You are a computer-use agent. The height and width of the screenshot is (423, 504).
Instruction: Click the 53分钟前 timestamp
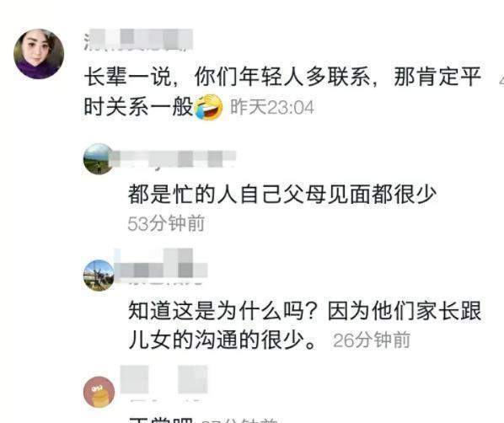tap(166, 223)
